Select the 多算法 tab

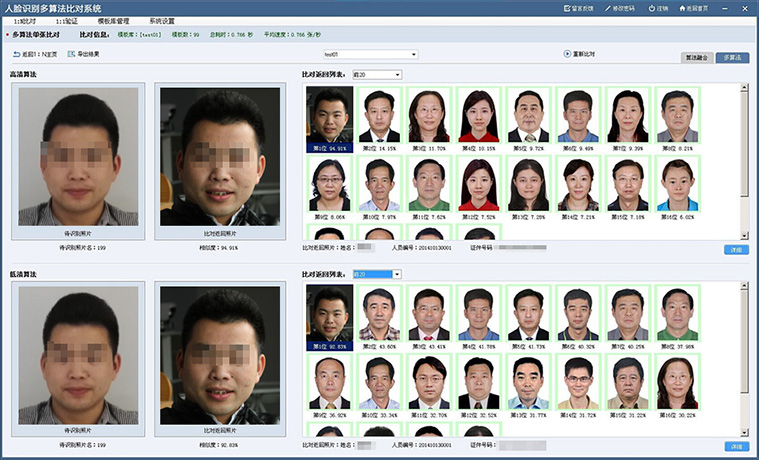[732, 58]
